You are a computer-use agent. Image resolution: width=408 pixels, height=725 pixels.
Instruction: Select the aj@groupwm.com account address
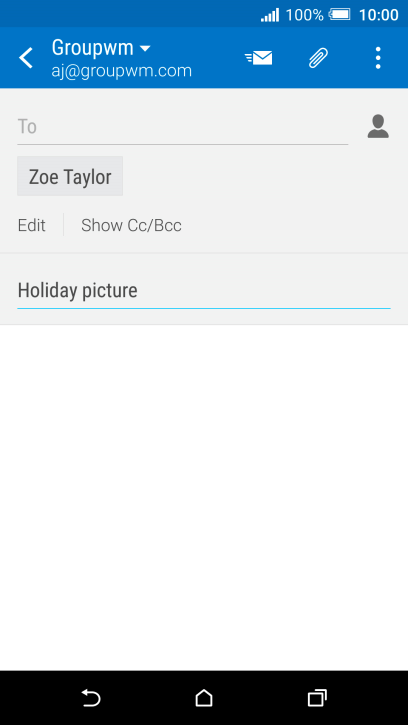click(x=122, y=71)
